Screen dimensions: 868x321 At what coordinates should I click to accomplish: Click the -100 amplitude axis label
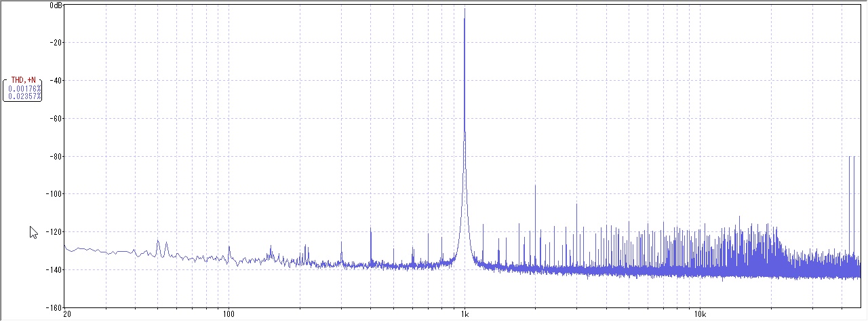(x=55, y=194)
